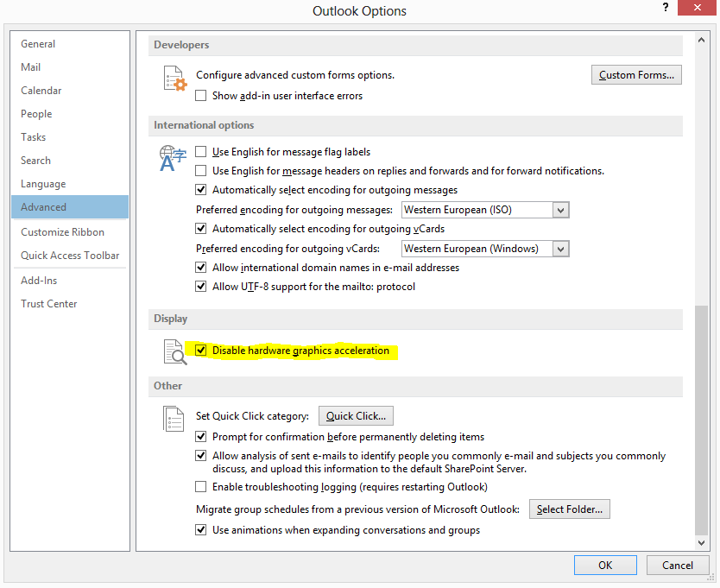Image resolution: width=720 pixels, height=588 pixels.
Task: Click the Display magnifier document icon
Action: 175,352
